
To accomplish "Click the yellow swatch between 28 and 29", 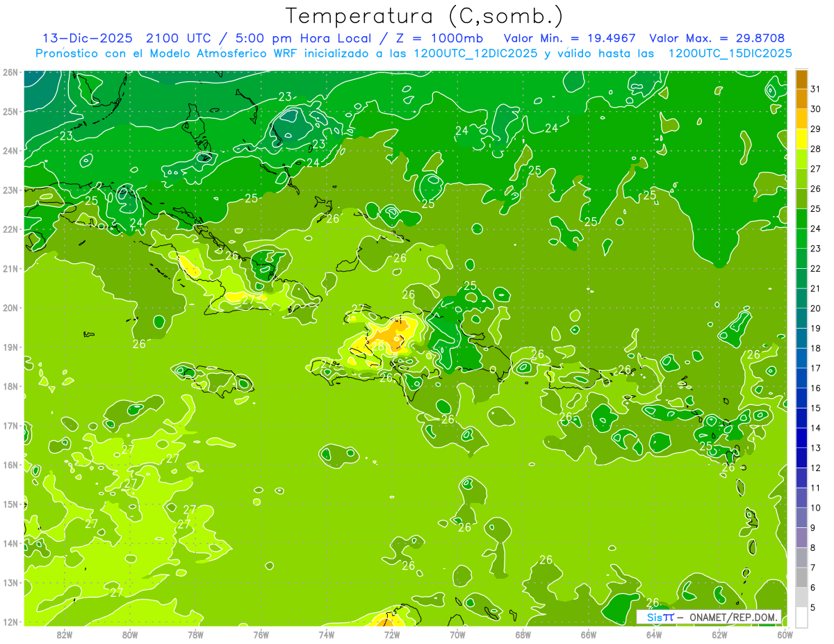I will coord(802,139).
